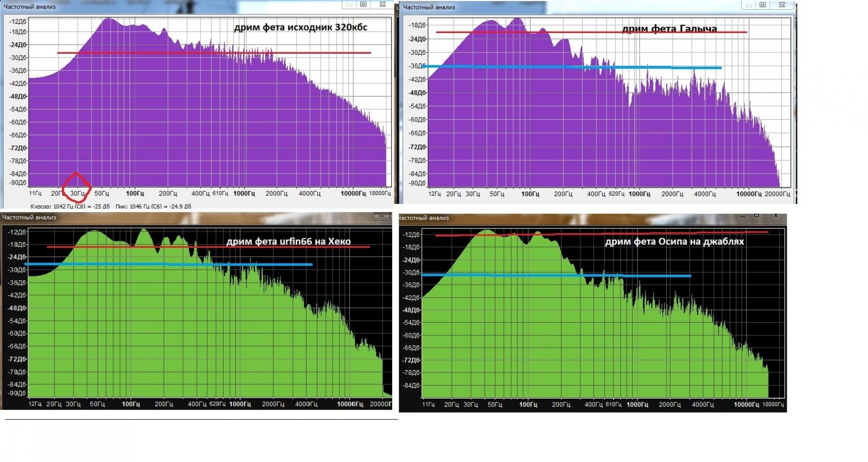Click '-18дБ' level label in 'Галыча' graph
Screen dimensions: 868x462
click(417, 25)
